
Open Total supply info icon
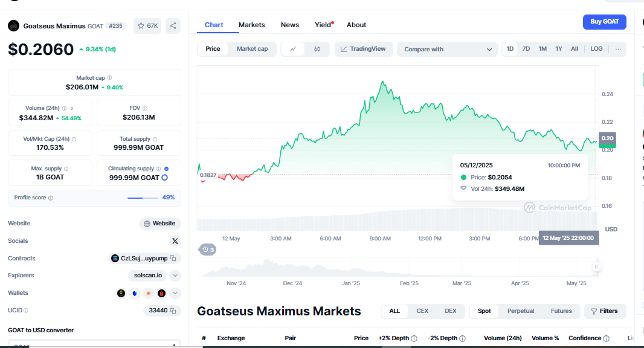155,140
